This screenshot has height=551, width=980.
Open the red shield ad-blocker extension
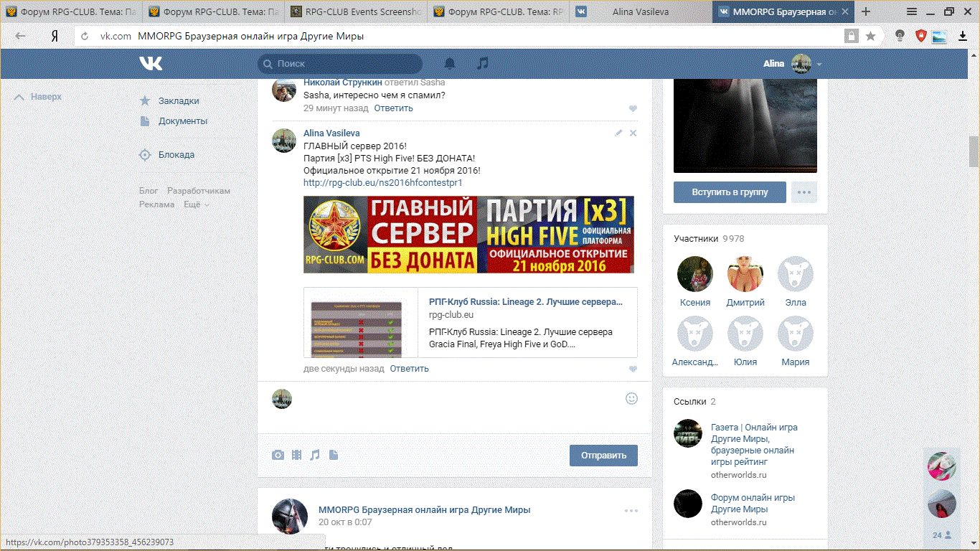pyautogui.click(x=921, y=36)
